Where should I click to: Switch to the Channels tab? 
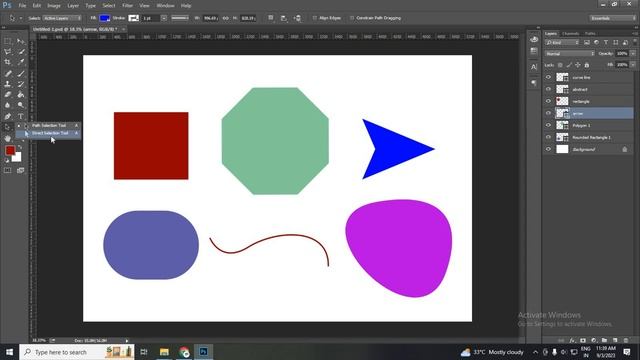(570, 33)
